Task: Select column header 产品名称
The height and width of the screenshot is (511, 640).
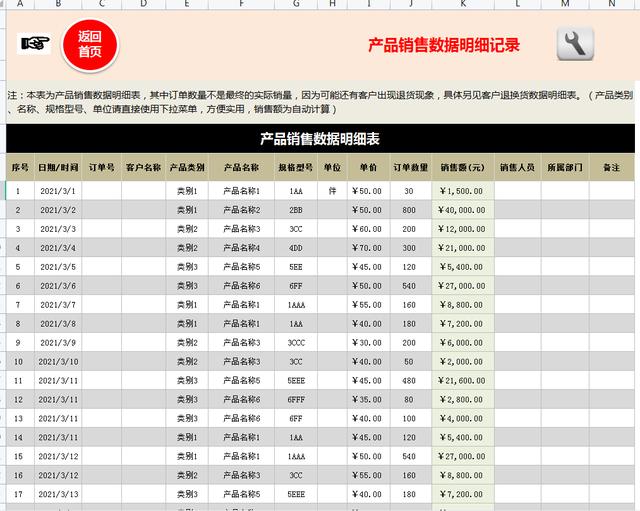Action: pos(241,167)
